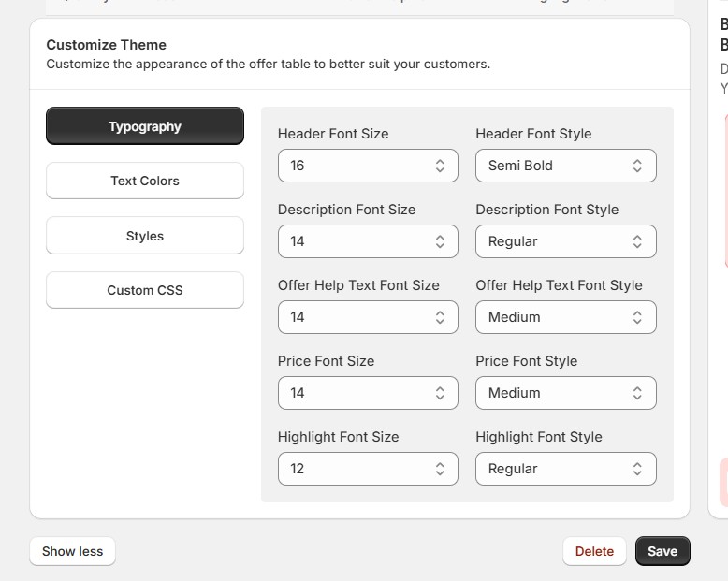Open the Header Font Style dropdown
Viewport: 728px width, 581px height.
(x=565, y=166)
